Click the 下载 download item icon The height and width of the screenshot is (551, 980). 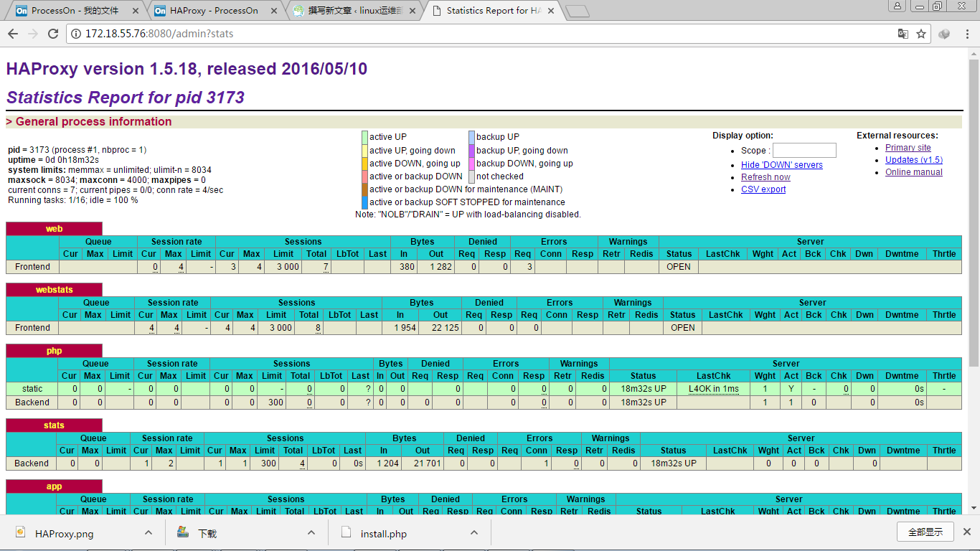pos(183,532)
